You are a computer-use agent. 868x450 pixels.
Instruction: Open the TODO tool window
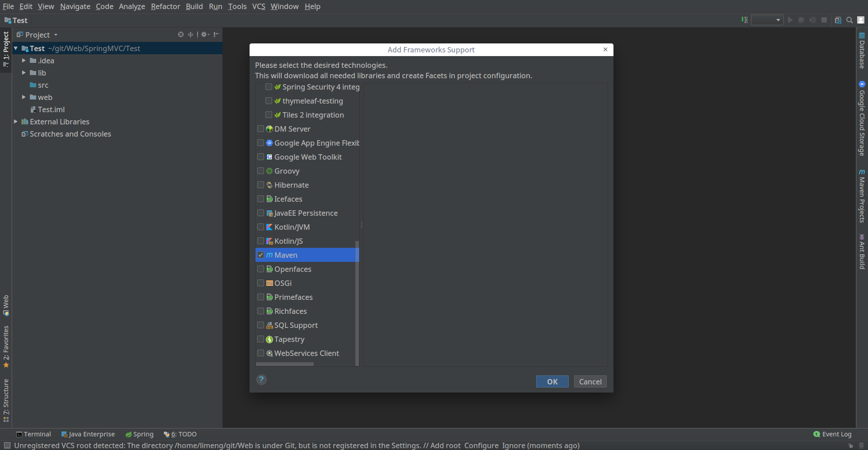(180, 434)
